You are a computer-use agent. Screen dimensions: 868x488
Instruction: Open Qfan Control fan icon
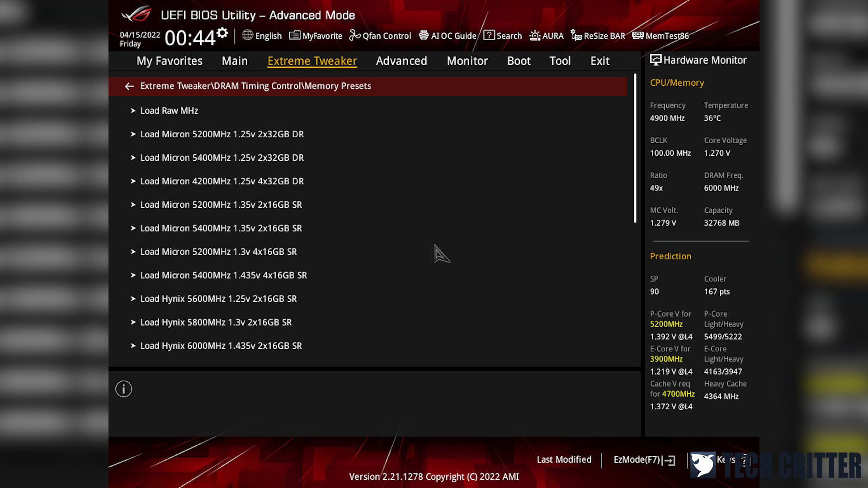355,35
